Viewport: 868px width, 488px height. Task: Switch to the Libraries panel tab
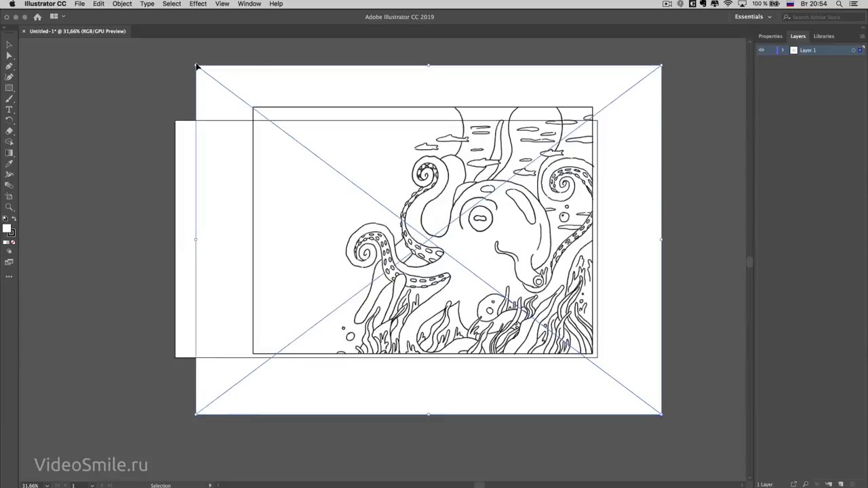[x=823, y=36]
